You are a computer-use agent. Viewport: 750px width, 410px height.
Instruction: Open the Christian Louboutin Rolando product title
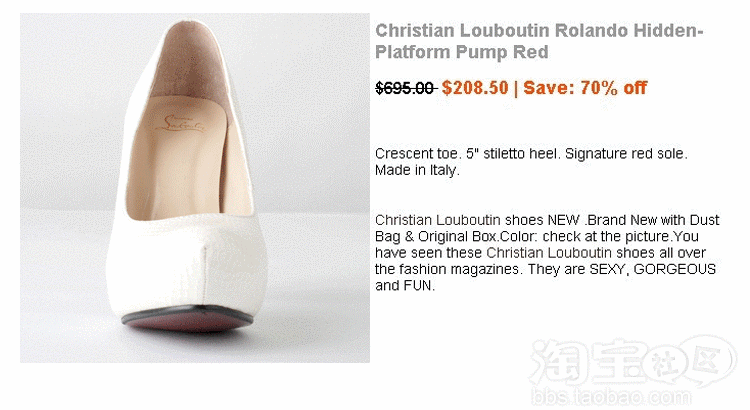539,41
